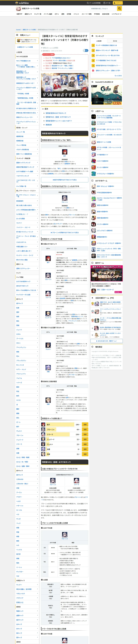This screenshot has height=644, width=138.
Task: Switch ranking panel to 掲示板 tab
Action: coord(115,41)
